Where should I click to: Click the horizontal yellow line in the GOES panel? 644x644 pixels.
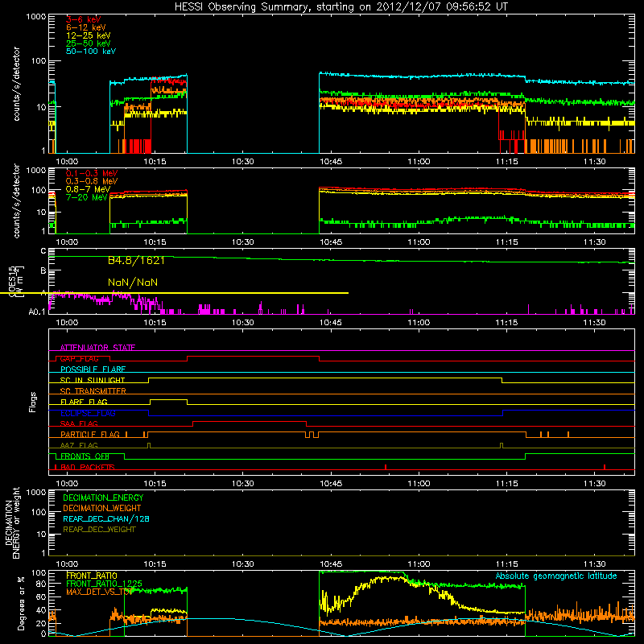(174, 293)
